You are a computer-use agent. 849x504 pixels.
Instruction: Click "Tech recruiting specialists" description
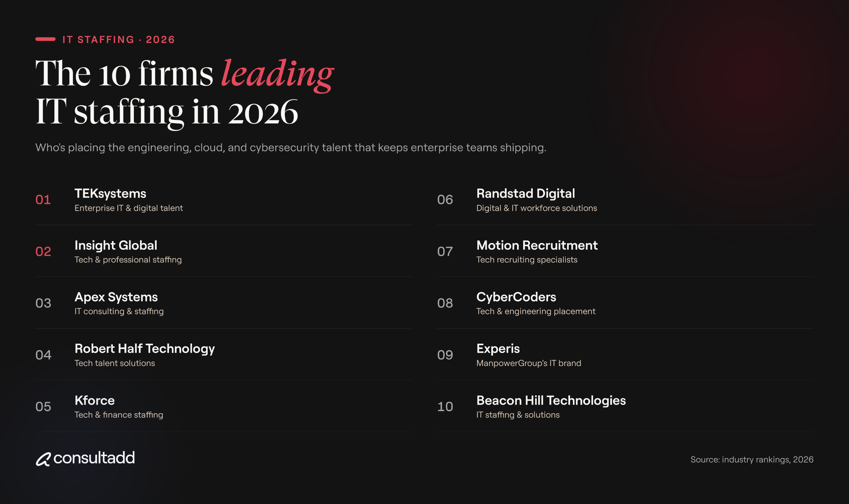pos(527,260)
